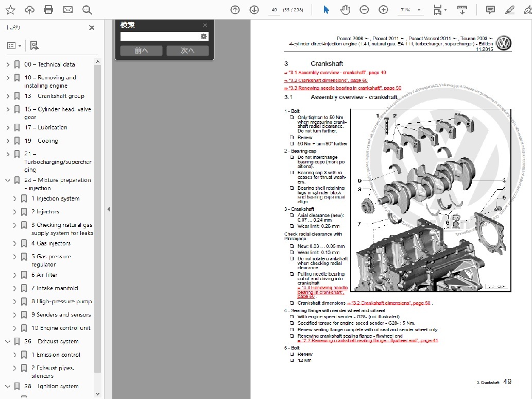
Task: Open the 4 Gas injectors bookmark
Action: pos(51,243)
